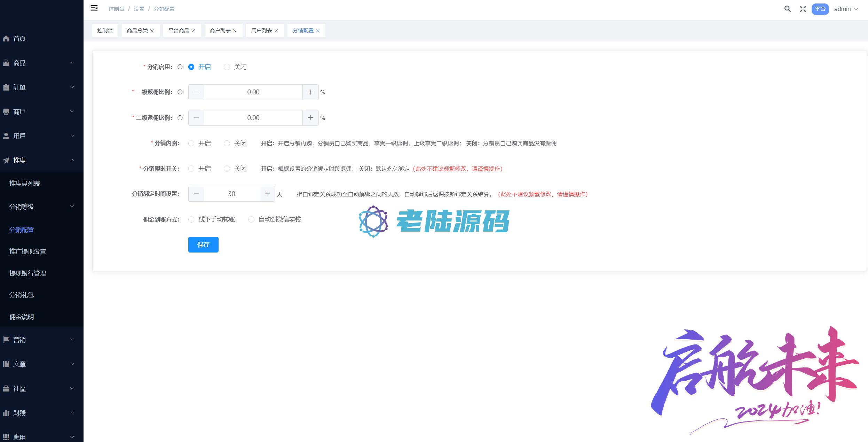Expand the 商品 sidebar menu chevron
868x442 pixels.
(72, 63)
